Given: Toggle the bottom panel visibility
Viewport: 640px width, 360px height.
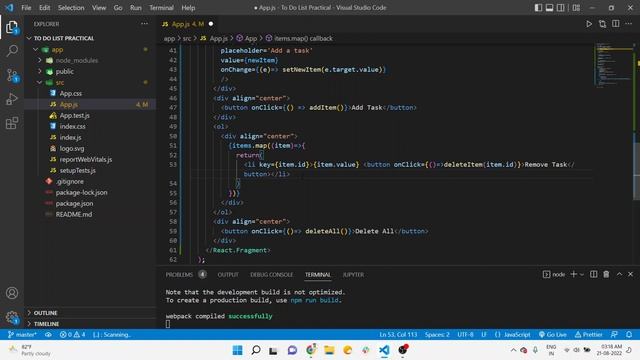Looking at the screenshot, I should pos(549,8).
